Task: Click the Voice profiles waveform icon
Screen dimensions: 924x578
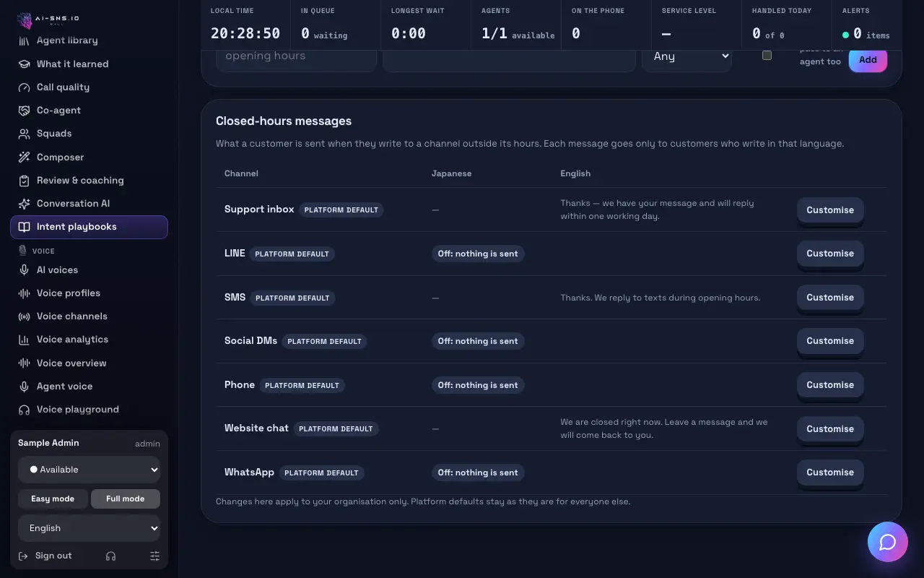Action: (24, 293)
